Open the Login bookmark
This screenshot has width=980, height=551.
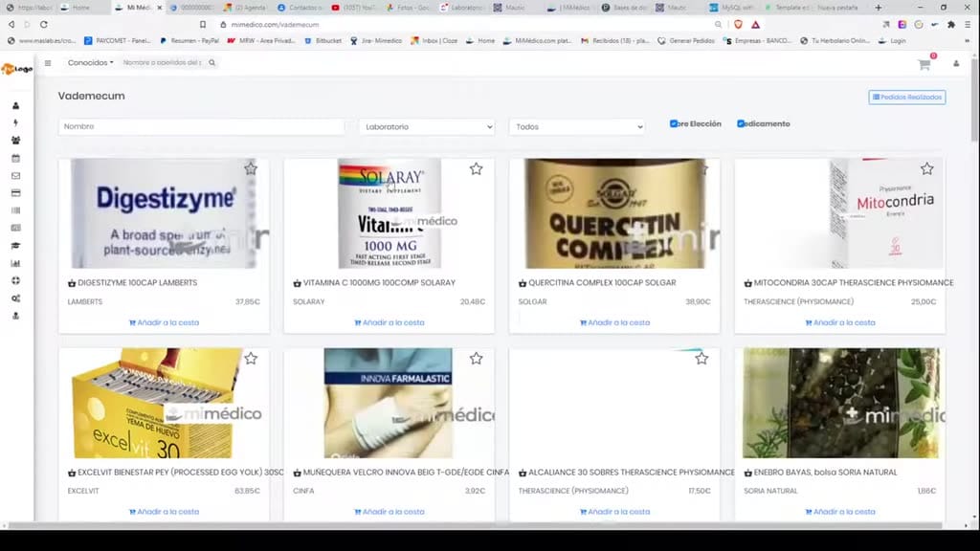(892, 40)
